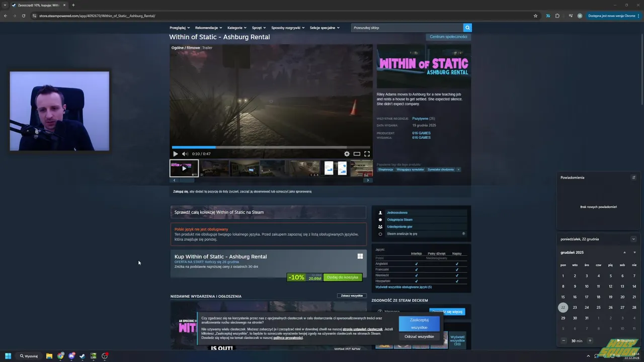
Task: Open File Explorer from the taskbar
Action: point(49,356)
